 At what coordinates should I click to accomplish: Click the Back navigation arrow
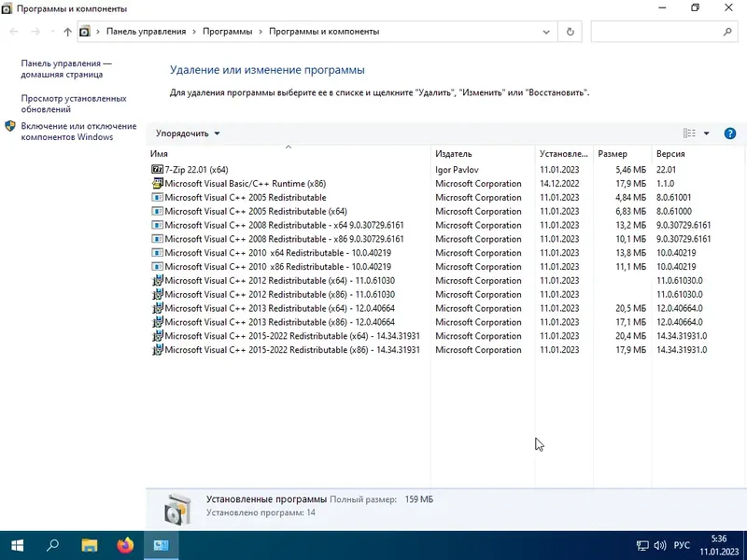click(14, 31)
